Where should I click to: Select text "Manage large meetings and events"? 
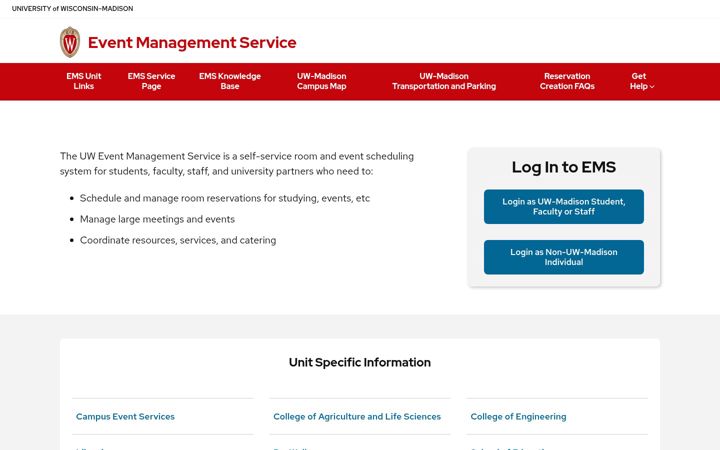tap(157, 219)
